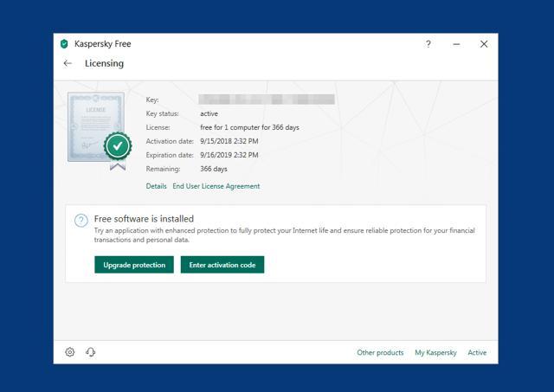Click the Enter activation code button

point(222,265)
